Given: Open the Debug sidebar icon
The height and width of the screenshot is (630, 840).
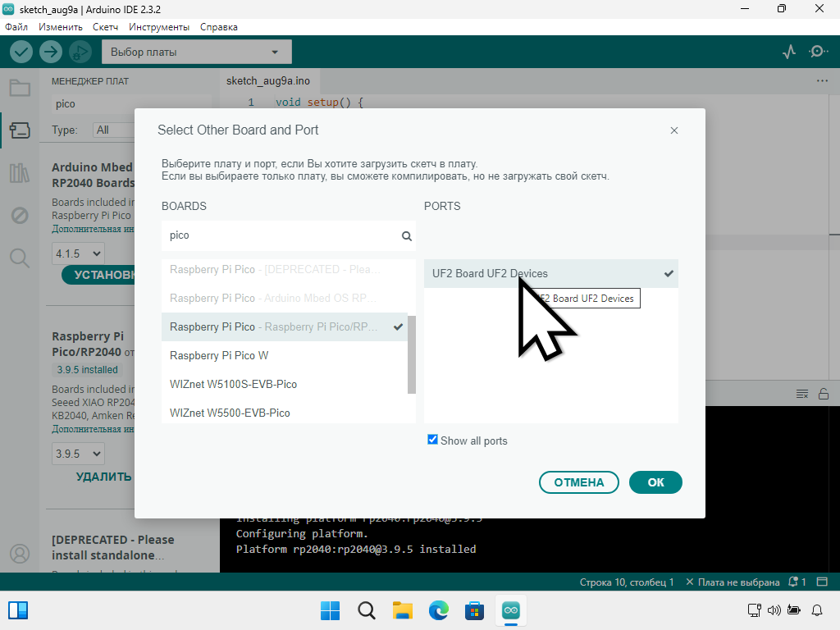Looking at the screenshot, I should 20,216.
